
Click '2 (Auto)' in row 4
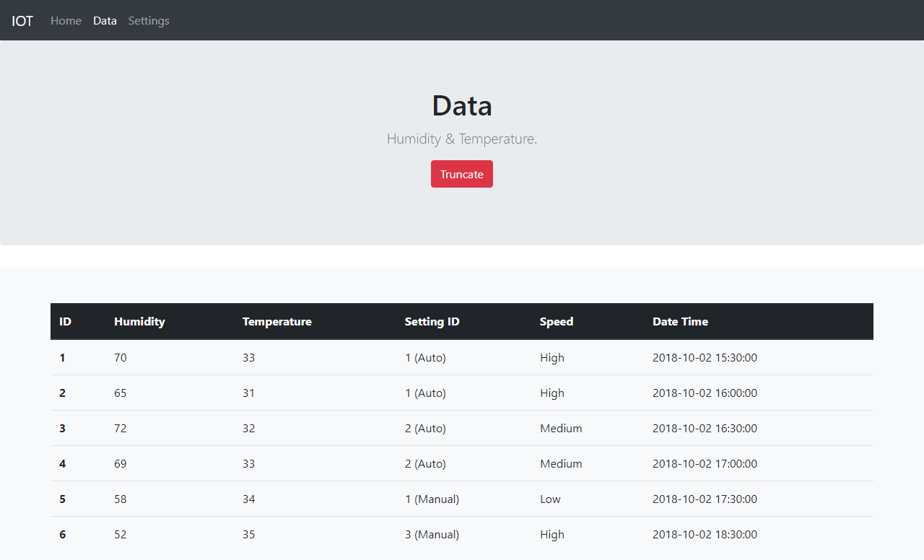(x=425, y=463)
